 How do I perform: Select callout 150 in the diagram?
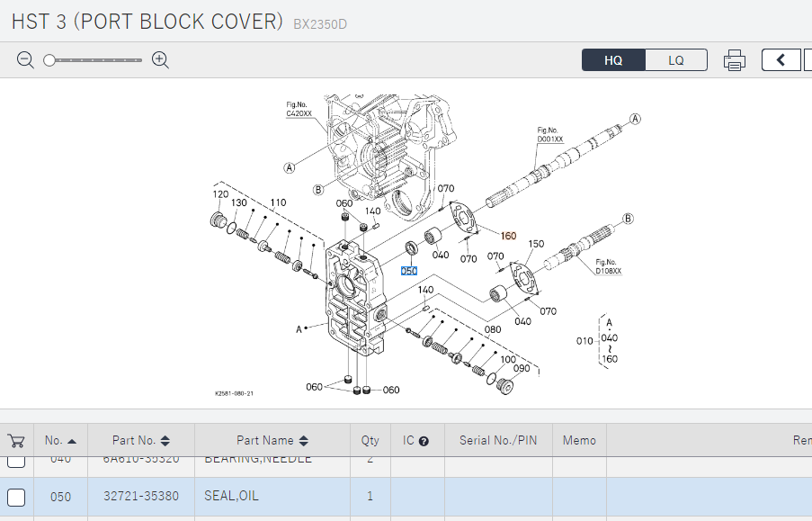(536, 244)
